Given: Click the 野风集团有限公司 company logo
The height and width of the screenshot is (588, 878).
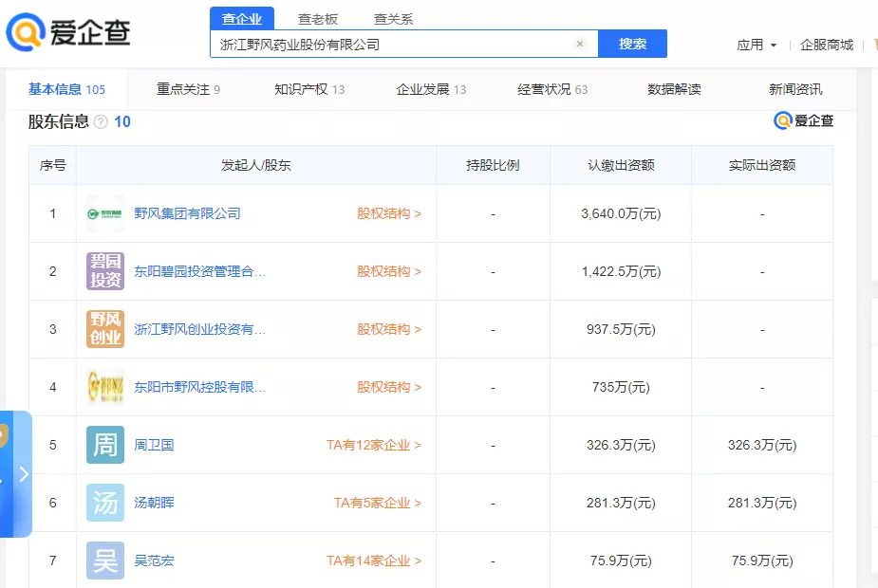Looking at the screenshot, I should click(x=104, y=213).
